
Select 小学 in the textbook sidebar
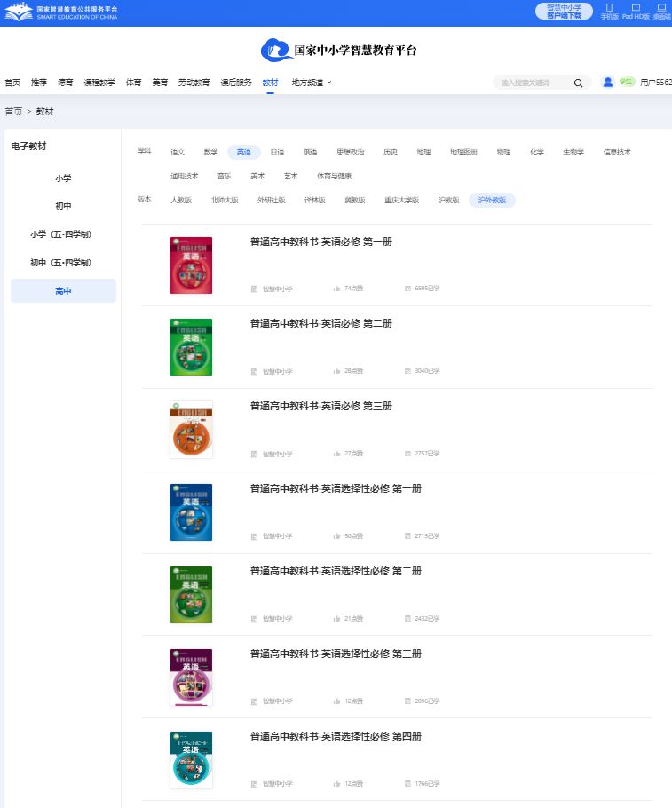click(x=63, y=178)
